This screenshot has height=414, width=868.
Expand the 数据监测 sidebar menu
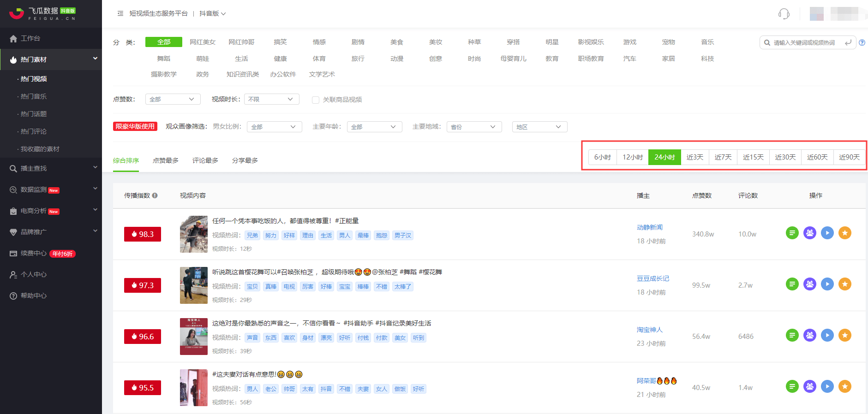click(x=51, y=189)
